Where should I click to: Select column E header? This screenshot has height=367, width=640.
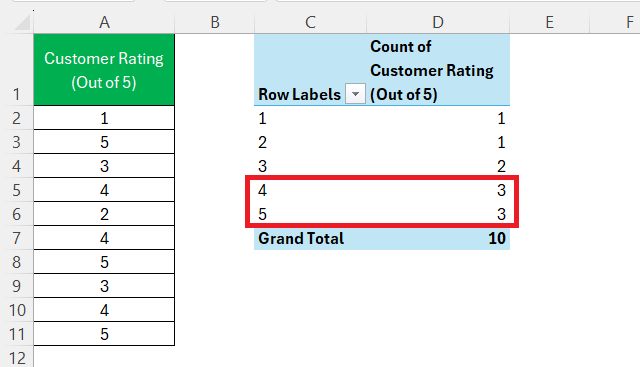(x=549, y=22)
